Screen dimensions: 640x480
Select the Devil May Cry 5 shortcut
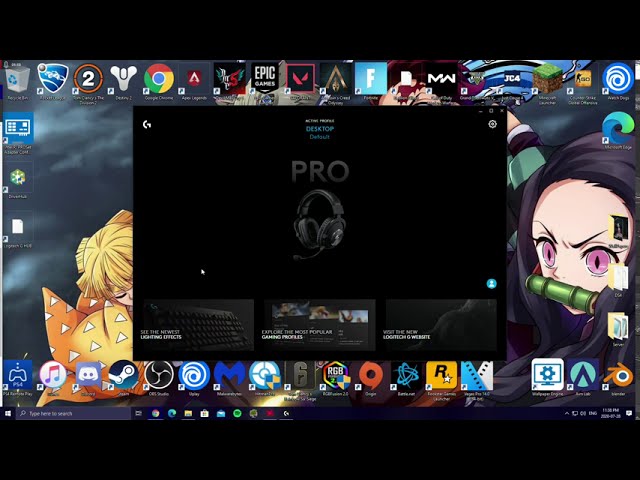229,82
